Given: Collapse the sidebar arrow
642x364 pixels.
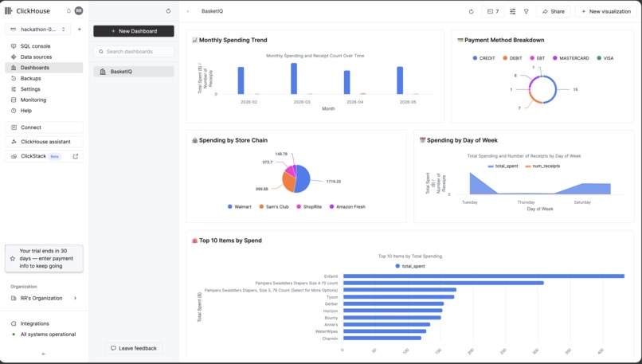Looking at the screenshot, I should pyautogui.click(x=44, y=354).
